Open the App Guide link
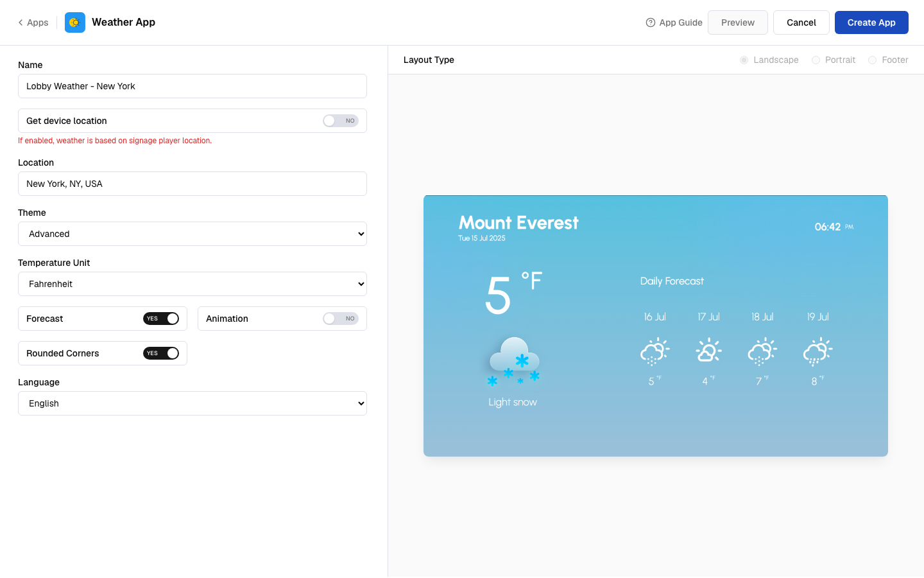 (674, 22)
